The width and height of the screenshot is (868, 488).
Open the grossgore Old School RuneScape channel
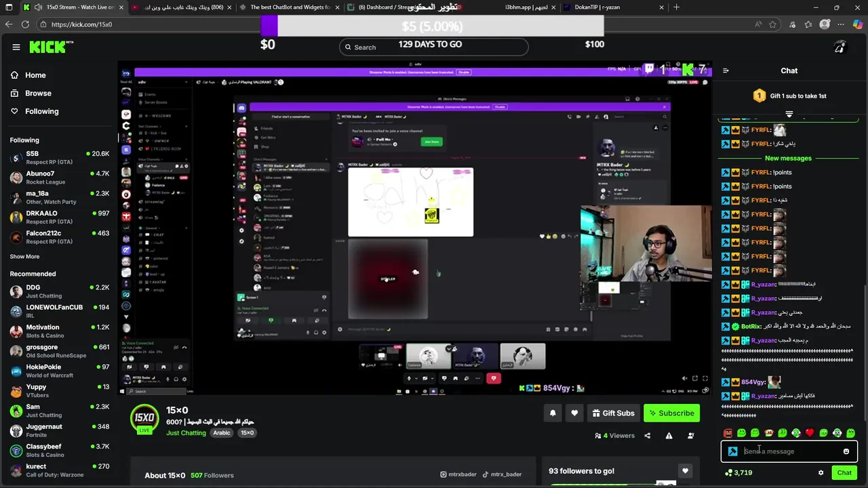60,351
